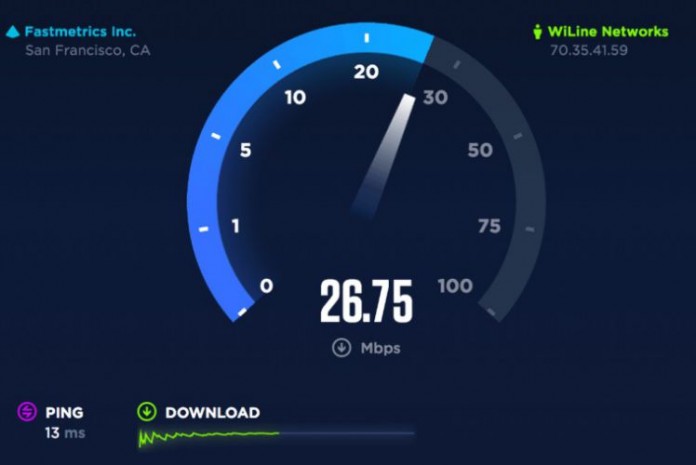Click the purple ping icon
696x465 pixels.
point(27,411)
